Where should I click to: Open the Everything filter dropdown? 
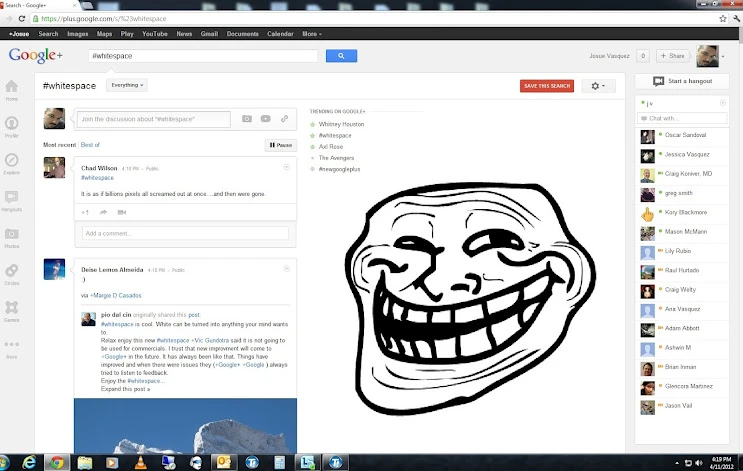coord(127,85)
